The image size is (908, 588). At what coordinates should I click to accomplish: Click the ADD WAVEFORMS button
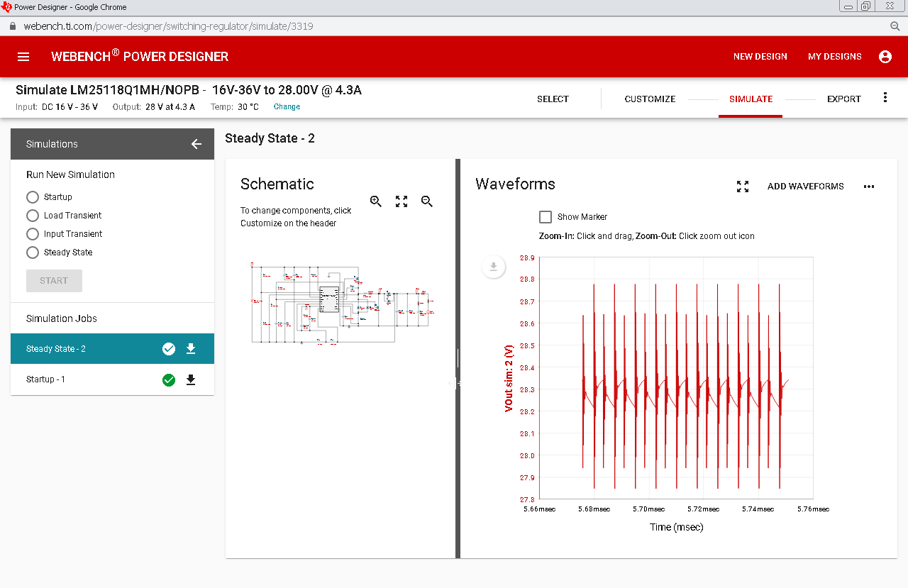[806, 187]
